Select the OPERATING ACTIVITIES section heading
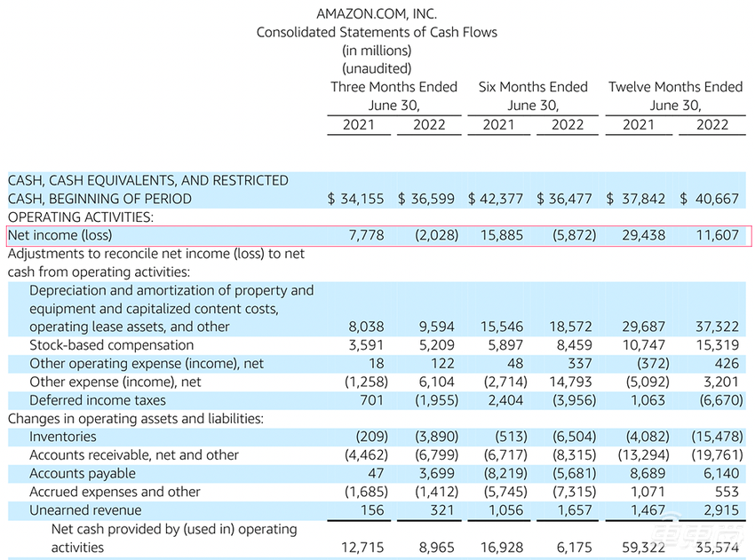Image resolution: width=755 pixels, height=560 pixels. 80,217
